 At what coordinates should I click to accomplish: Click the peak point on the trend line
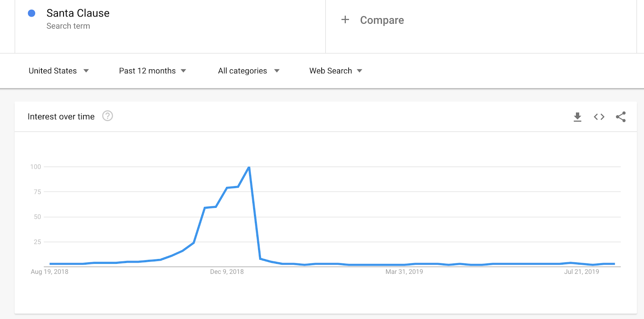pos(249,166)
